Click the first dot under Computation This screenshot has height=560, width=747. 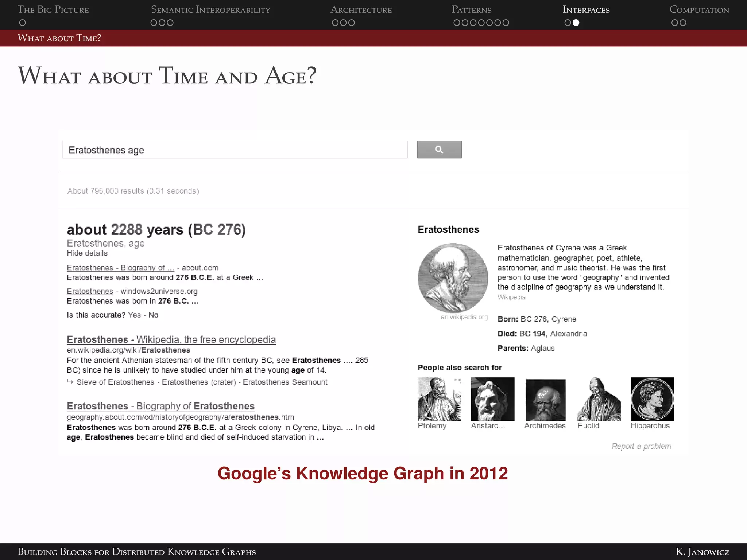pyautogui.click(x=675, y=23)
